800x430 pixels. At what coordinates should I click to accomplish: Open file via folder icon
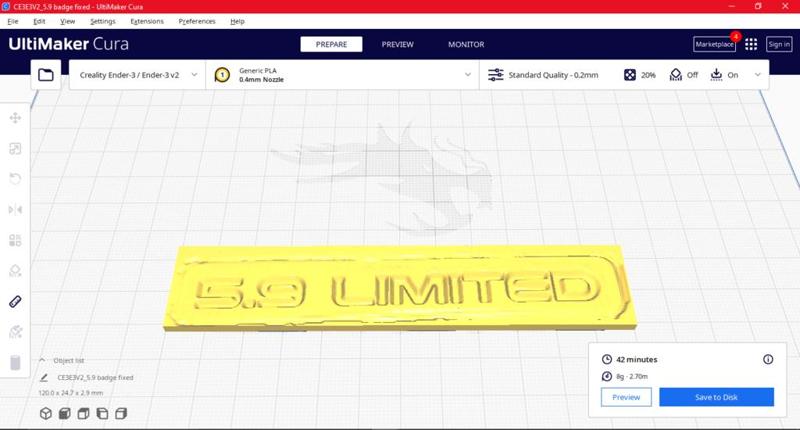[x=46, y=75]
